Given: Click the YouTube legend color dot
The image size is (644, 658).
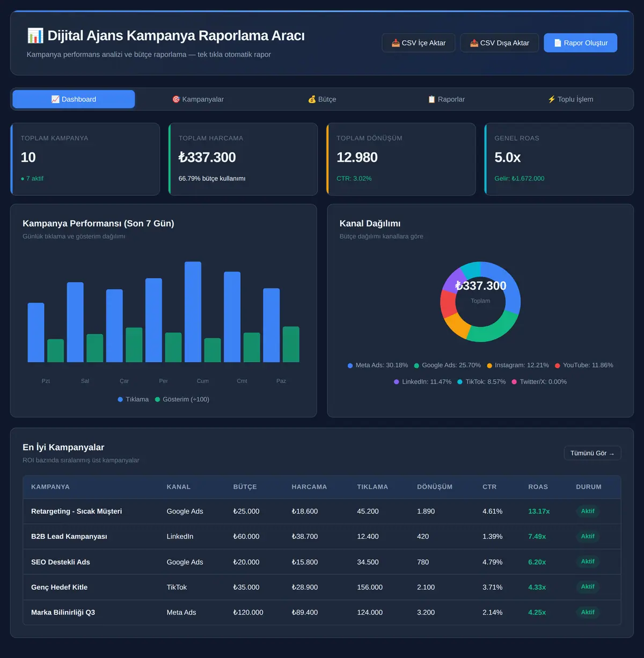Looking at the screenshot, I should (x=558, y=365).
